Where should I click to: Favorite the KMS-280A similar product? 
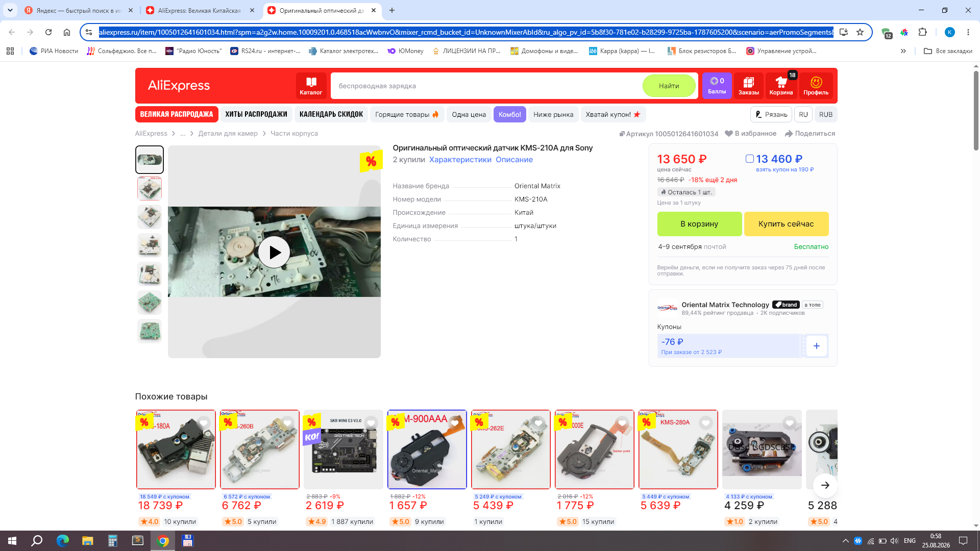click(706, 423)
